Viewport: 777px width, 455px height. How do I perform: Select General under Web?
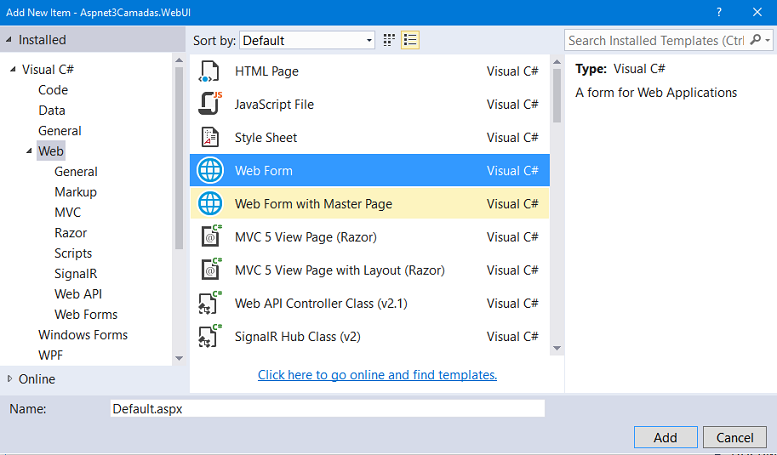point(76,171)
